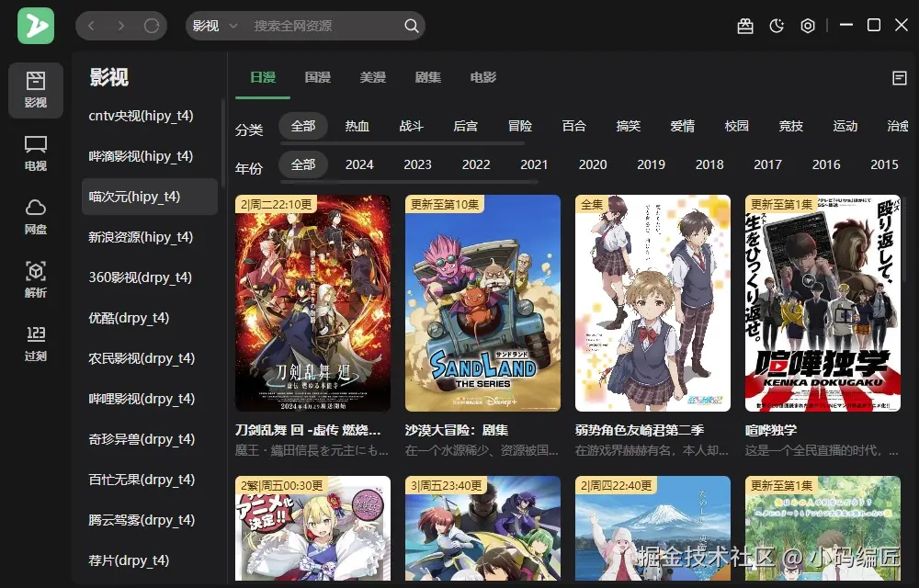The height and width of the screenshot is (588, 919).
Task: Click the green app logo icon
Action: click(36, 26)
